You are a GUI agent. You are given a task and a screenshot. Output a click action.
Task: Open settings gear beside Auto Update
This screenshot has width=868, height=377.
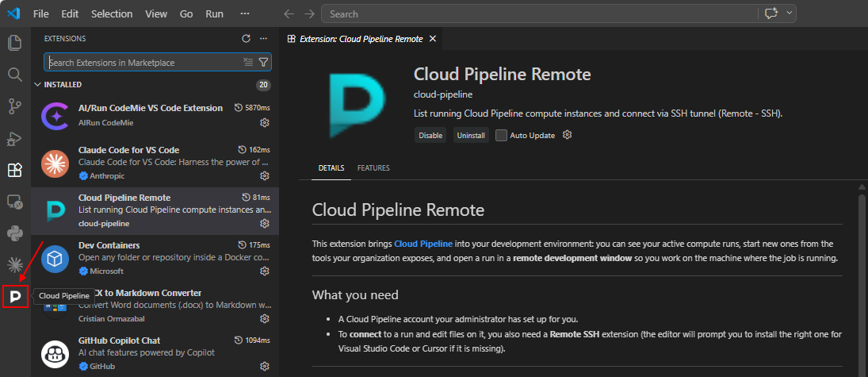[x=567, y=135]
